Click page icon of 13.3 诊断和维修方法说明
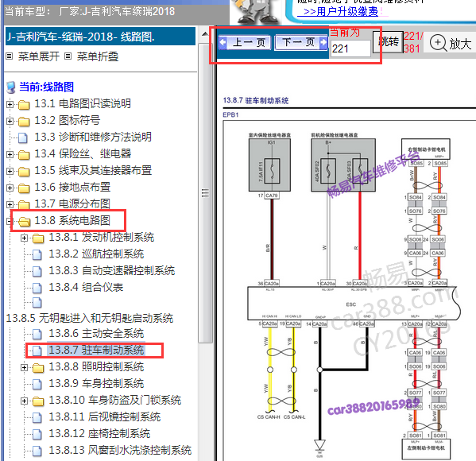Screen dimensions: 476x461 22,138
